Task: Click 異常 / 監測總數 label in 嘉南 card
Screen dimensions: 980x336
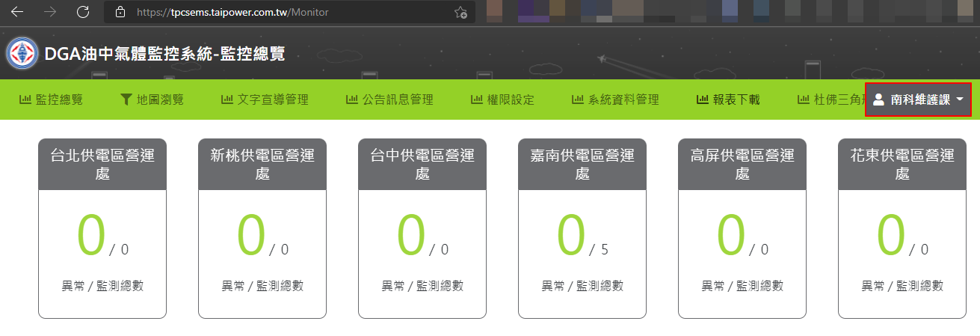Action: point(582,286)
